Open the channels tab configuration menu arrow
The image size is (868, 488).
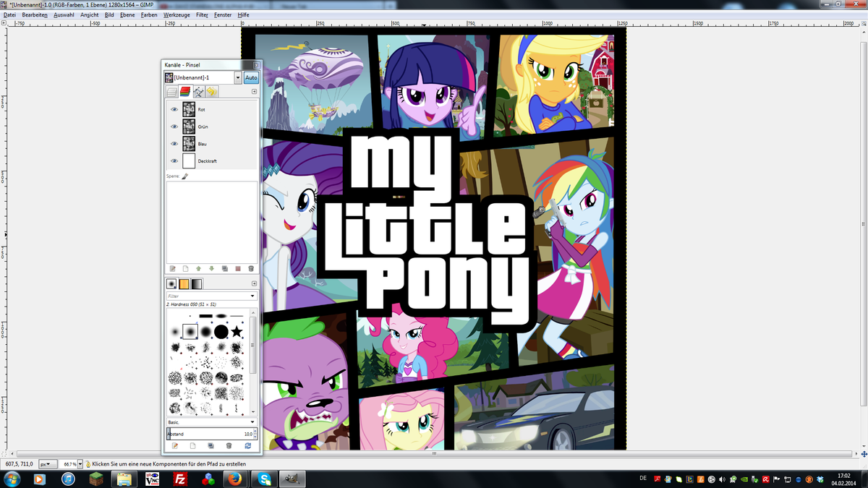pos(254,92)
